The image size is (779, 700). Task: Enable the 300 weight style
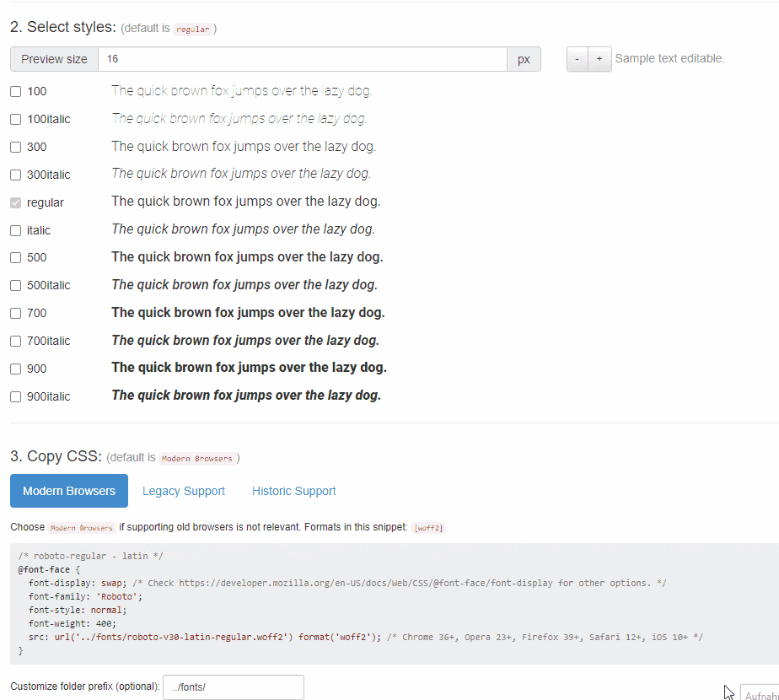click(15, 147)
